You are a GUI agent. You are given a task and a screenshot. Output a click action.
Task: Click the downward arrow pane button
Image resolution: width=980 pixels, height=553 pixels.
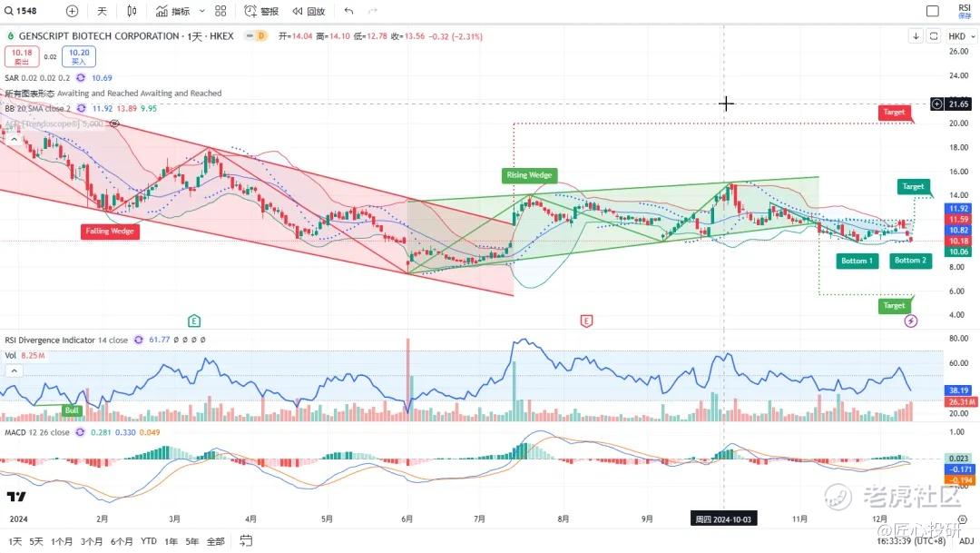[916, 36]
